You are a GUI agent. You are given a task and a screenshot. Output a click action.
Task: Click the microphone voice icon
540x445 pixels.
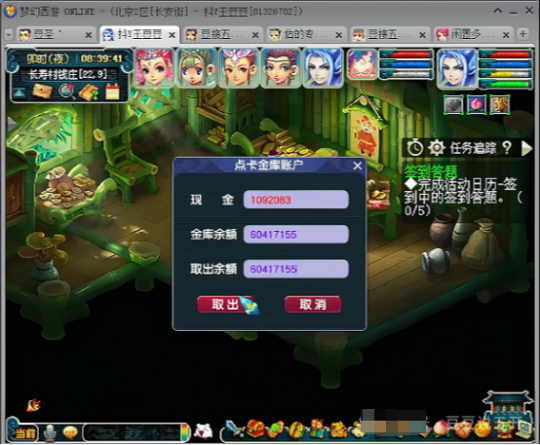[x=50, y=433]
